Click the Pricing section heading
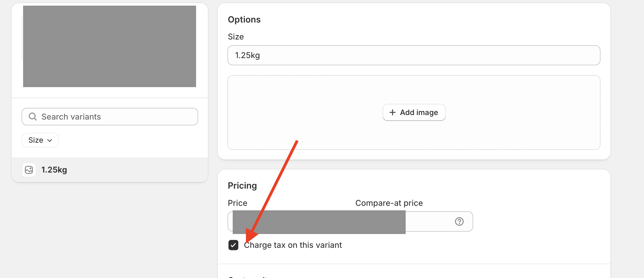The image size is (644, 278). point(242,186)
